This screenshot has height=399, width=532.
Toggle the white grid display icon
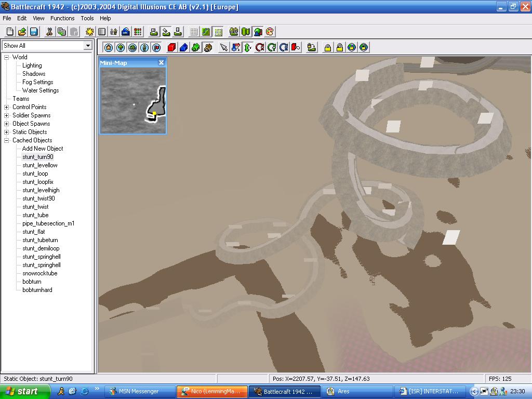193,32
